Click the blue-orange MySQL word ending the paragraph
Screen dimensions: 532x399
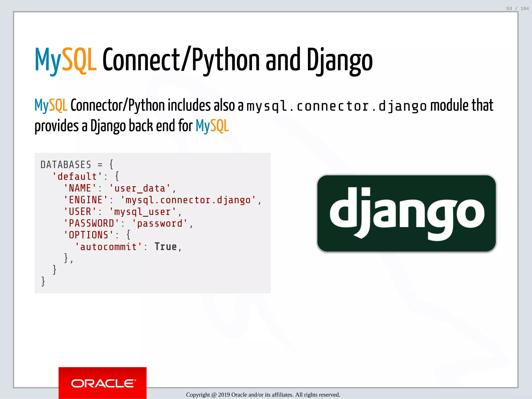(212, 126)
